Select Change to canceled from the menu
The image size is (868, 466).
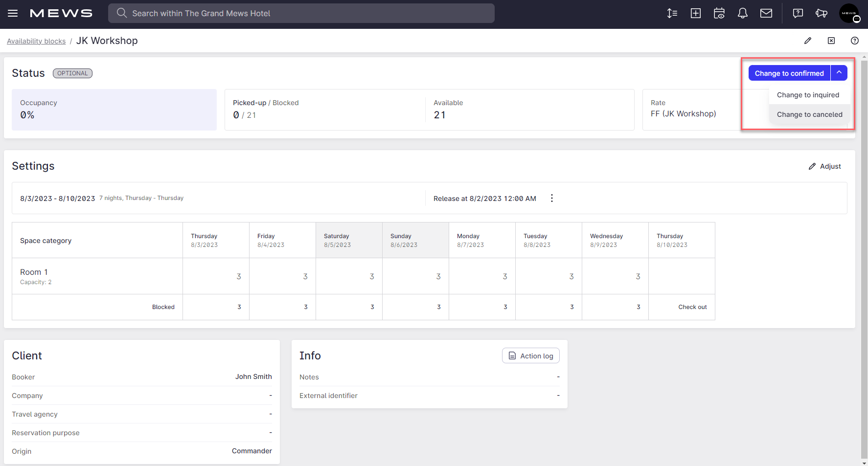coord(810,114)
